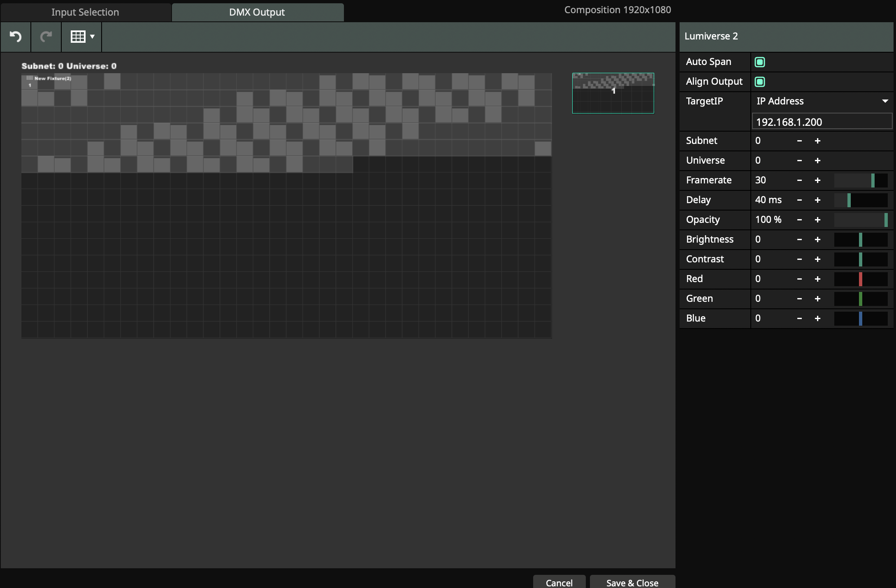This screenshot has width=896, height=588.
Task: Toggle the Auto Span checkbox
Action: 760,62
